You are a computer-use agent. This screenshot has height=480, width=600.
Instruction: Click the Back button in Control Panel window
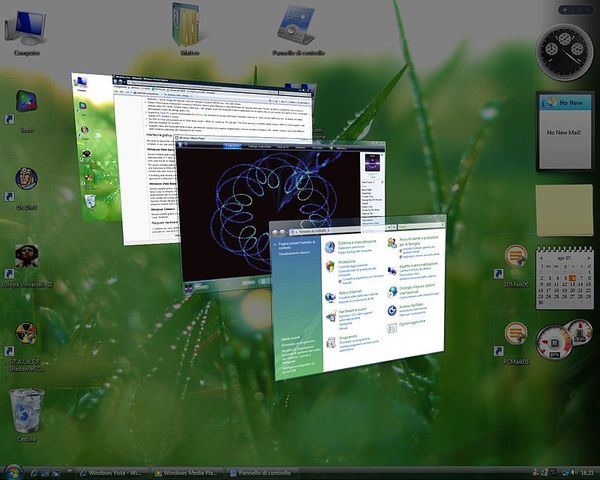[275, 232]
